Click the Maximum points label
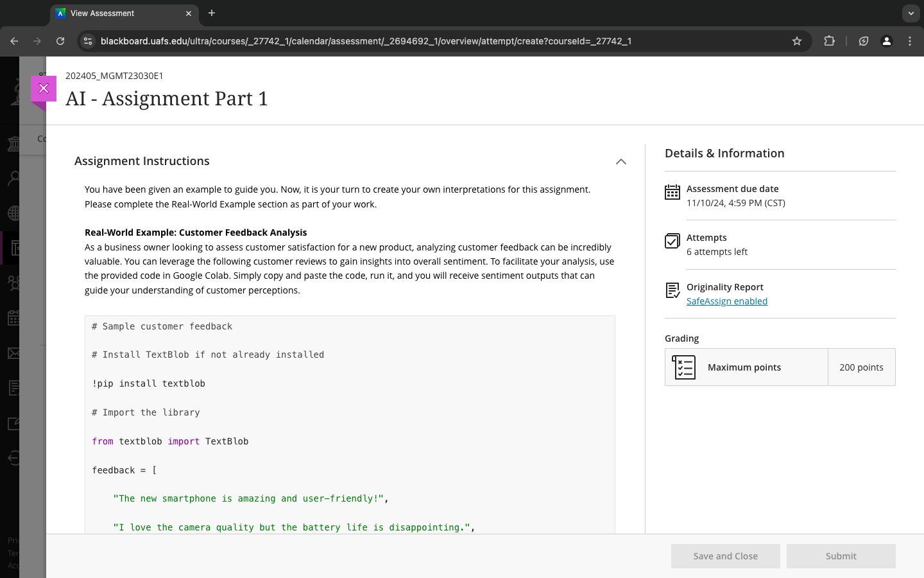Viewport: 924px width, 578px height. (744, 367)
